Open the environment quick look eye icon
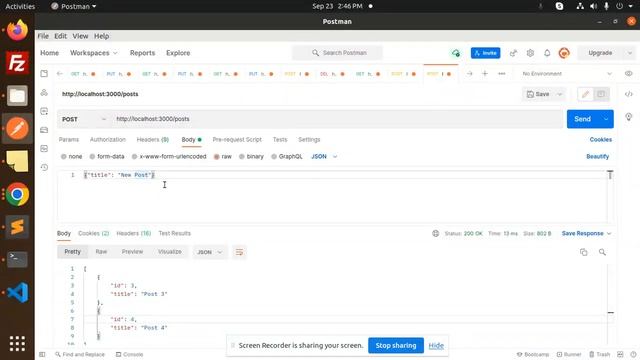Image resolution: width=640 pixels, height=360 pixels. pos(629,73)
